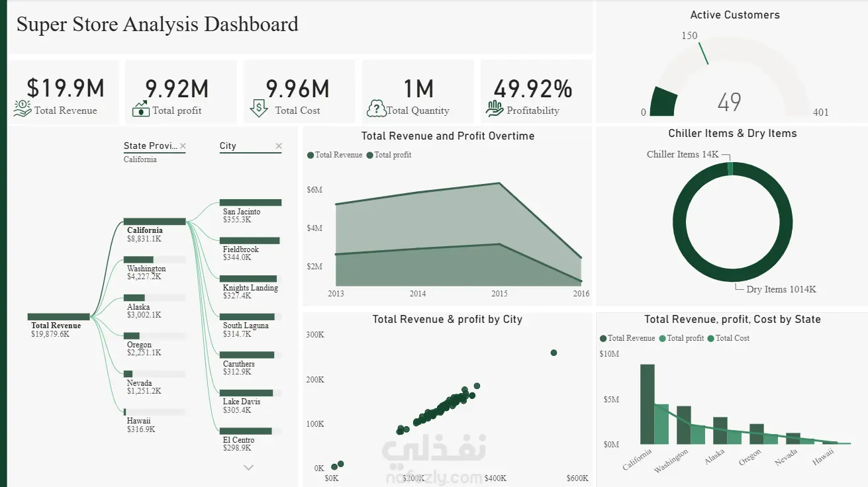
Task: Toggle Total profit legend in overtime chart
Action: click(x=389, y=155)
